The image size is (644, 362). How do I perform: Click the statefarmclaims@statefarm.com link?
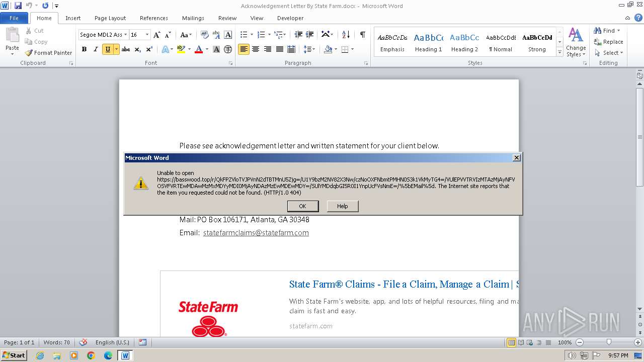256,233
